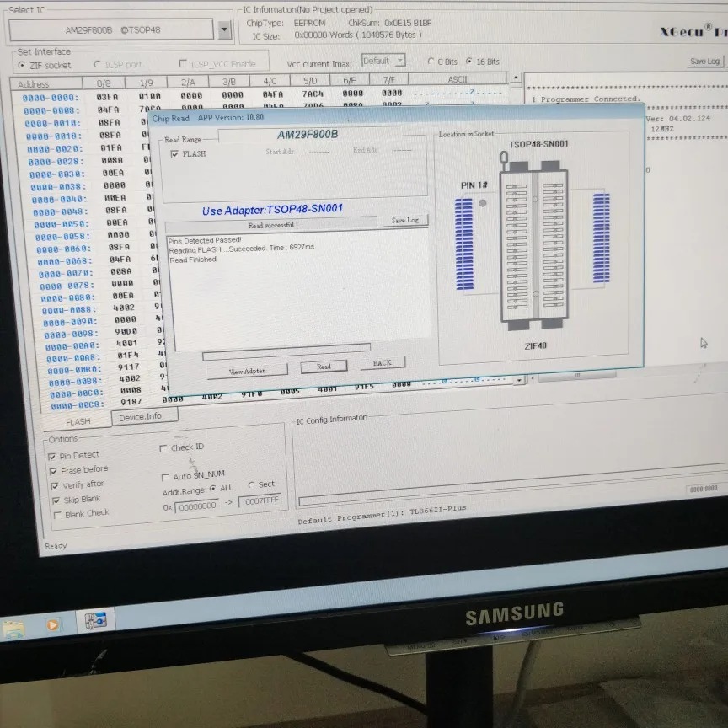
Task: Select ZIF socket interface radio
Action: point(21,65)
